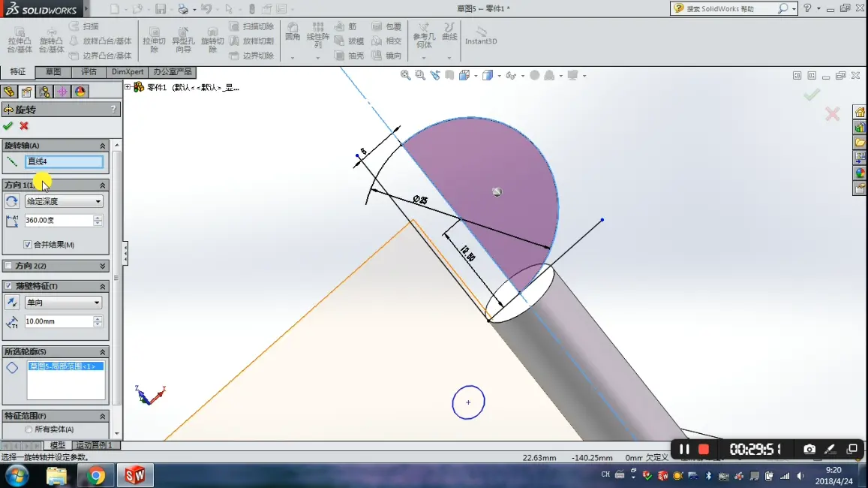Viewport: 868px width, 488px height.
Task: Click the 直线4 rotation axis field
Action: 65,161
